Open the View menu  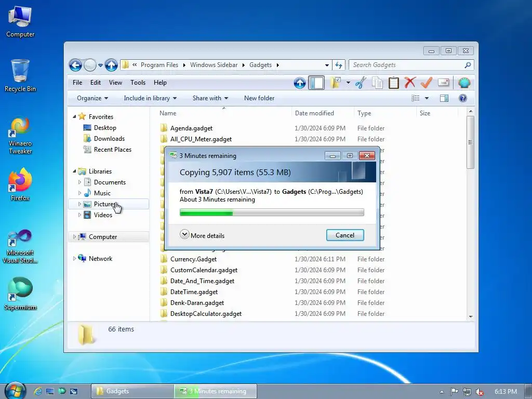click(115, 83)
